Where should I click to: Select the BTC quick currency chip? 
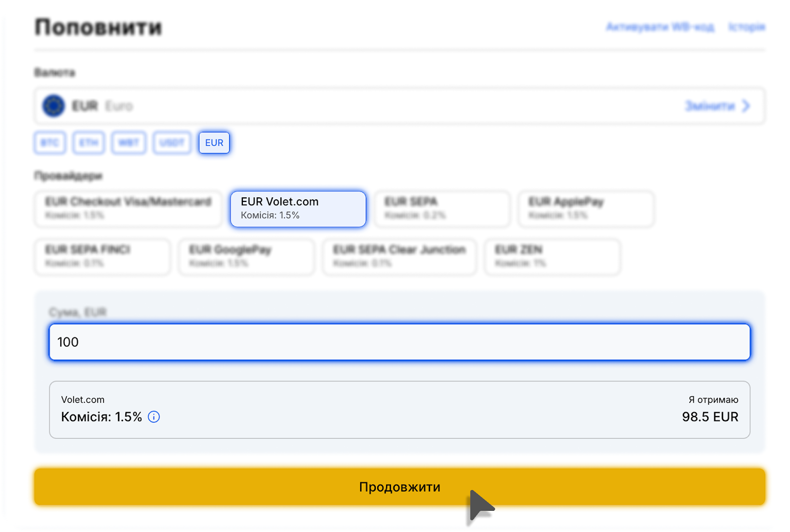coord(50,143)
